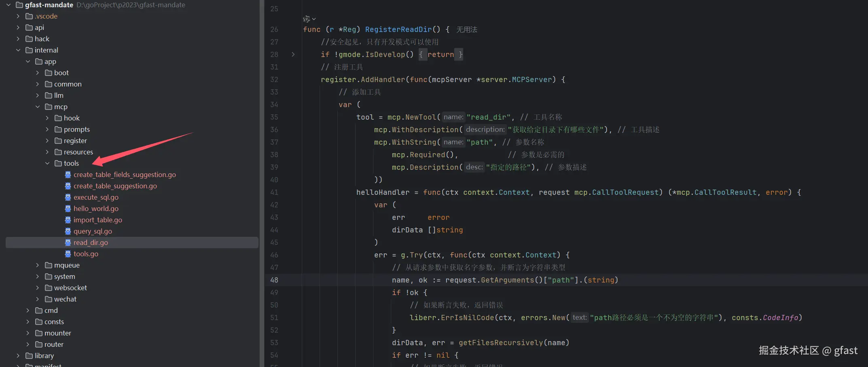The image size is (868, 367).
Task: Click the Go file icon of create_table_fields_suggestion.go
Action: click(68, 175)
